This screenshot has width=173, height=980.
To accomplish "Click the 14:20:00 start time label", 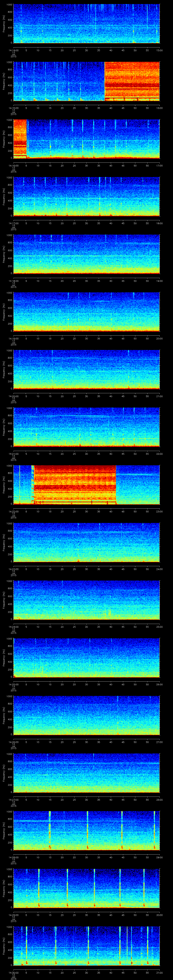I will (x=13, y=396).
